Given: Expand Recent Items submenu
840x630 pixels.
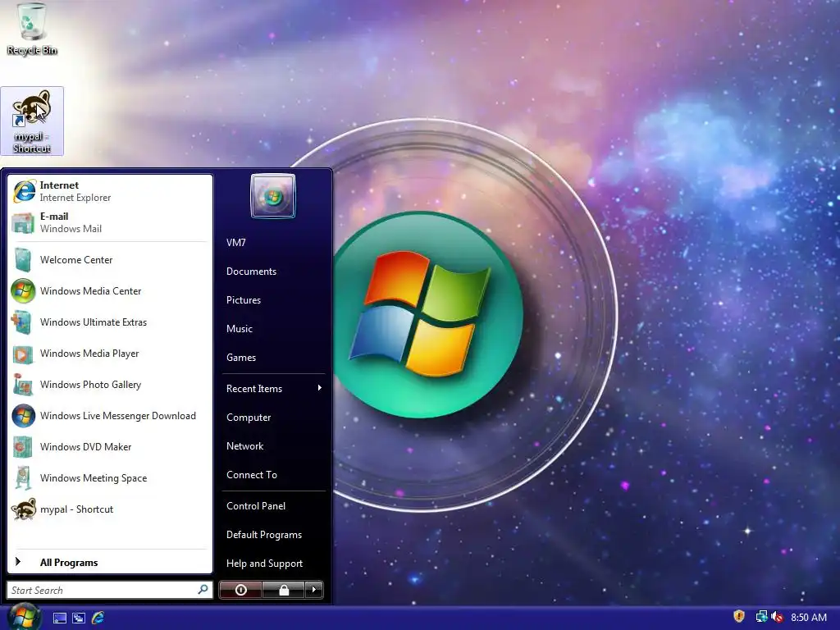Looking at the screenshot, I should tap(274, 388).
